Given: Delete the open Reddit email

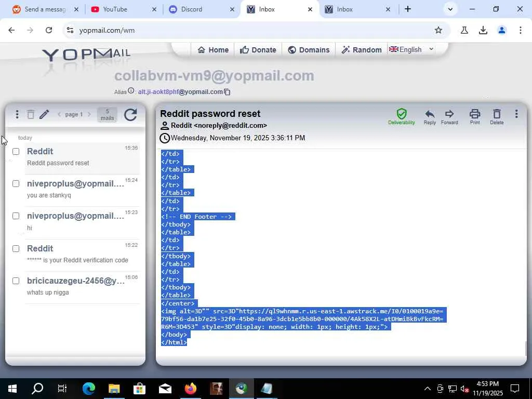Looking at the screenshot, I should coord(497,117).
